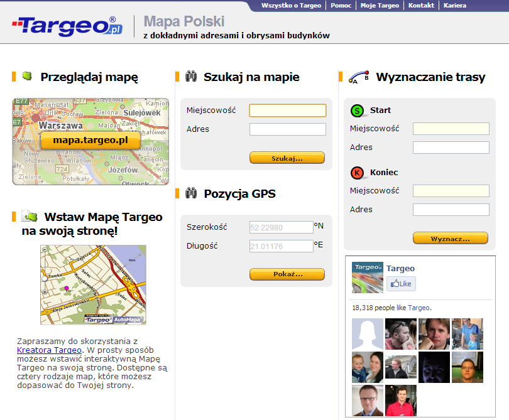
Task: Click the binoculars icon beside Szukaj na mapie
Action: click(x=191, y=76)
